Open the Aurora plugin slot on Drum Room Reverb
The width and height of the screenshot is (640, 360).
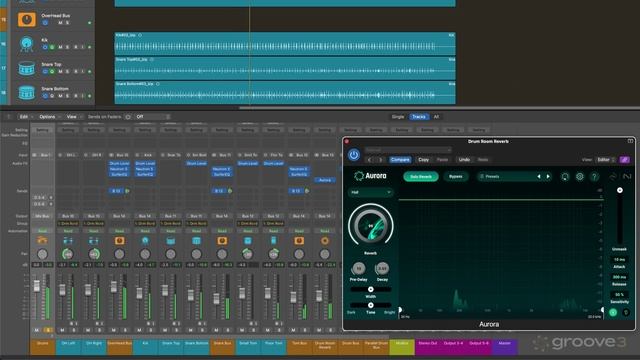(x=325, y=180)
